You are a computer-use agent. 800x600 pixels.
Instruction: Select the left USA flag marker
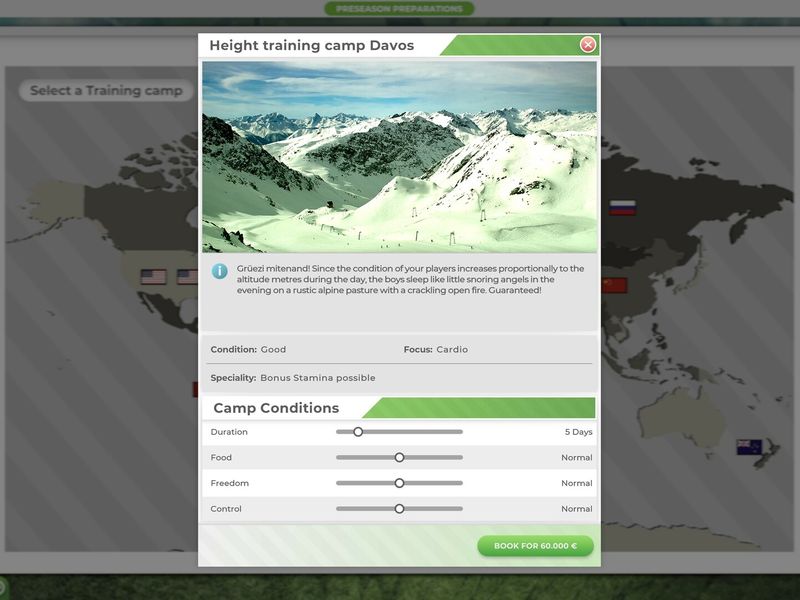[x=154, y=277]
